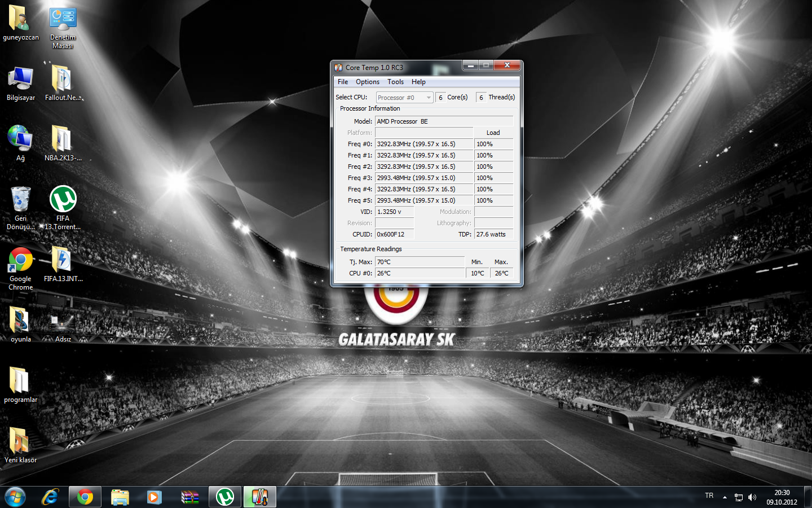Click the CPUID value 0x600F12
Viewport: 812px width, 508px height.
pyautogui.click(x=395, y=234)
